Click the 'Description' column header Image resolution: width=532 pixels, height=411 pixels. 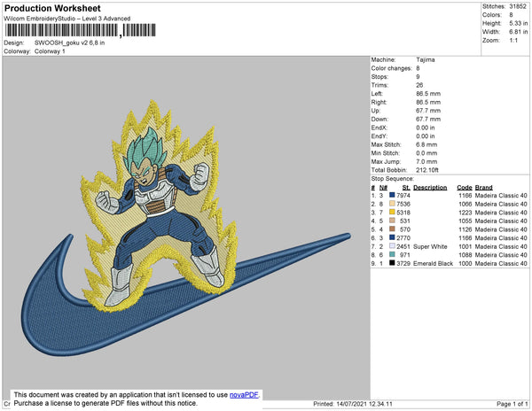(x=430, y=188)
